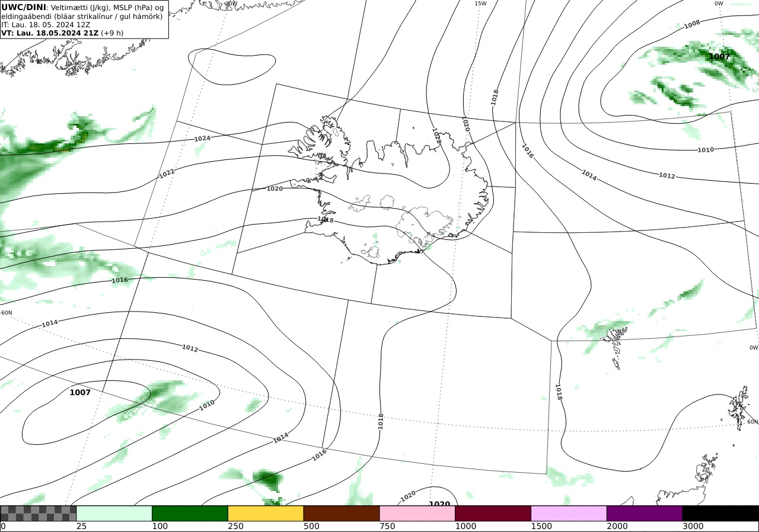Click the gray checkered 0–25 legend swatch
This screenshot has width=759, height=532.
(39, 513)
